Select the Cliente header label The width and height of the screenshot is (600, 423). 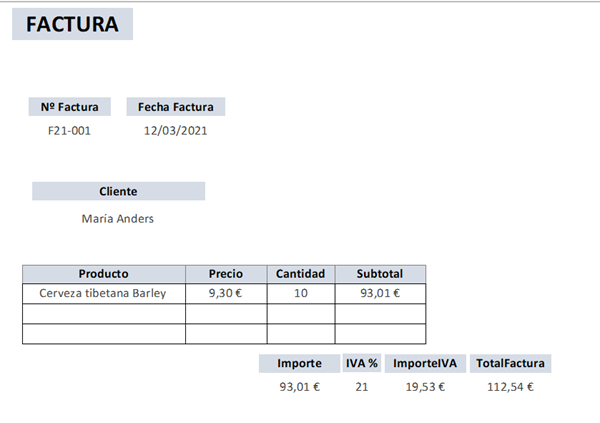coord(119,191)
